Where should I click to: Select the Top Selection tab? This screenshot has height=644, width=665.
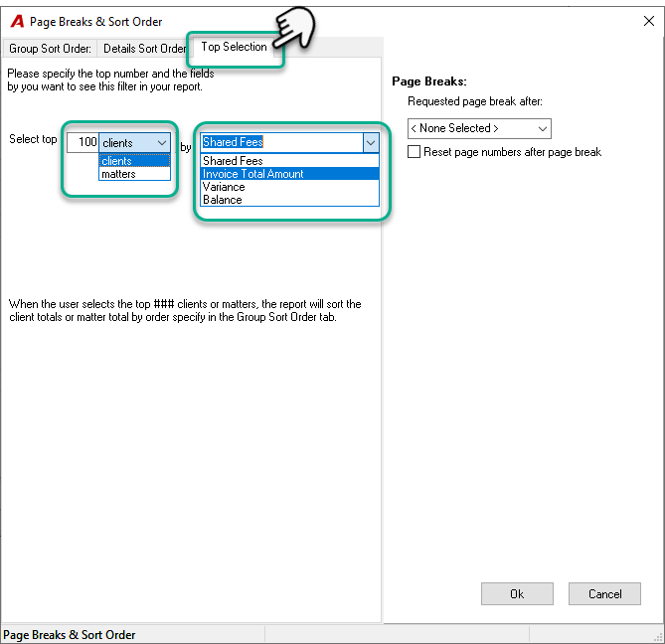(x=235, y=47)
